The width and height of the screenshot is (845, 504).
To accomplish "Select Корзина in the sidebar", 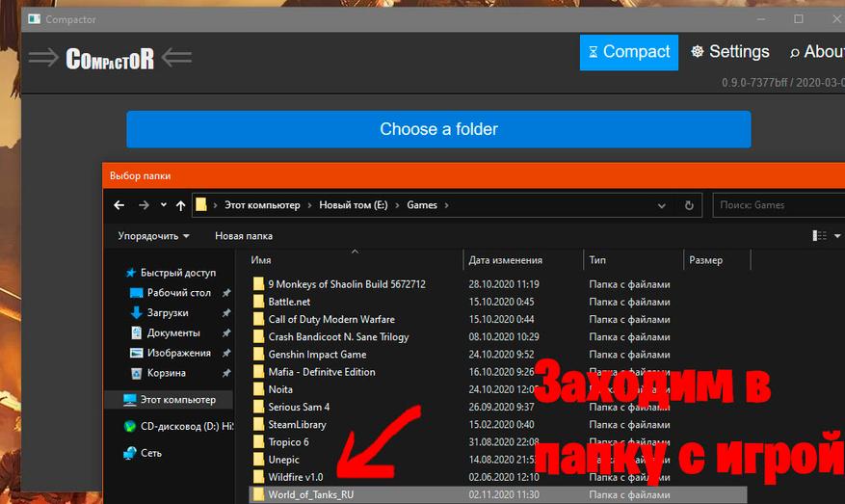I will pos(166,373).
